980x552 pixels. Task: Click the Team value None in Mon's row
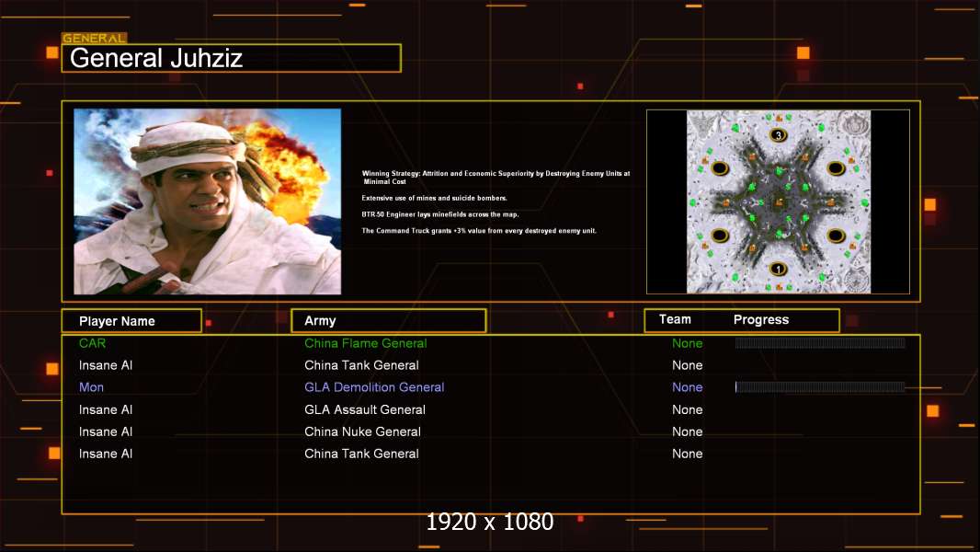pos(688,387)
